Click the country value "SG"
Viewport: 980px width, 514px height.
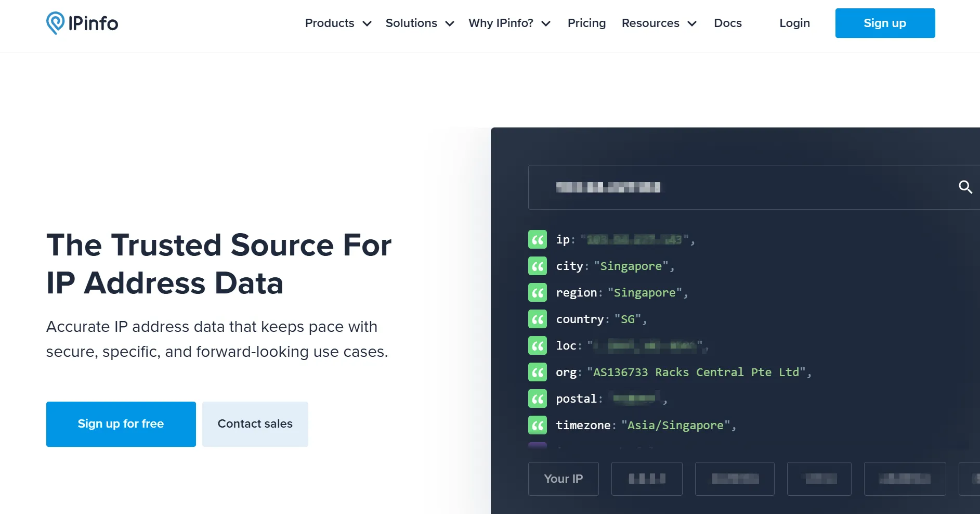coord(628,319)
